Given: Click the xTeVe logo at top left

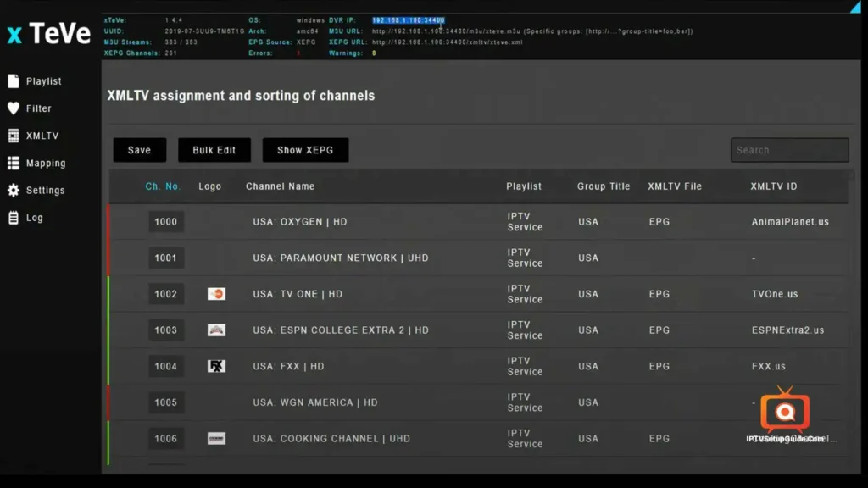Looking at the screenshot, I should coord(48,34).
